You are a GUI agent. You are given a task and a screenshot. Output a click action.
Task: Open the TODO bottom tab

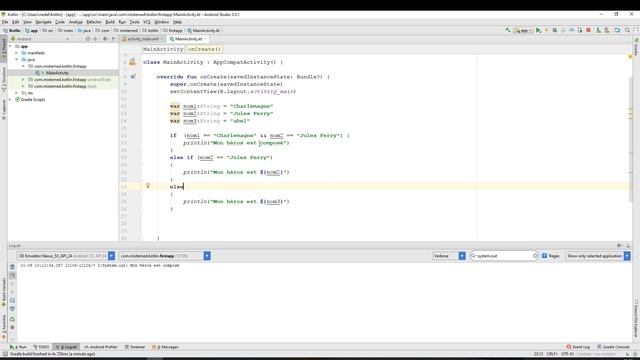click(41, 347)
